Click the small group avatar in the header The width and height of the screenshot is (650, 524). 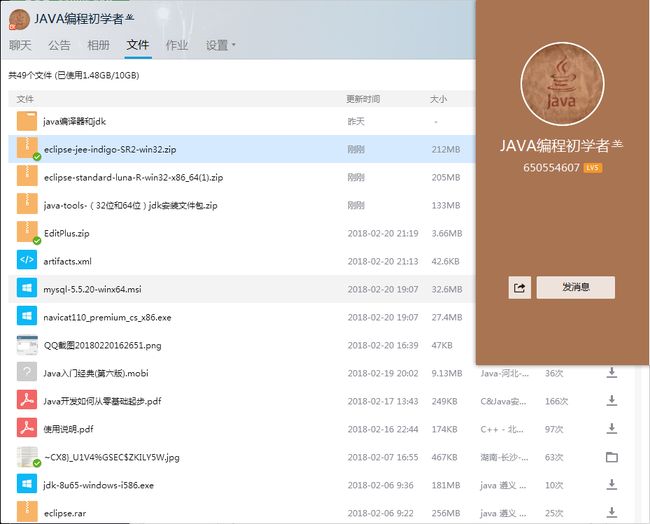[19, 19]
